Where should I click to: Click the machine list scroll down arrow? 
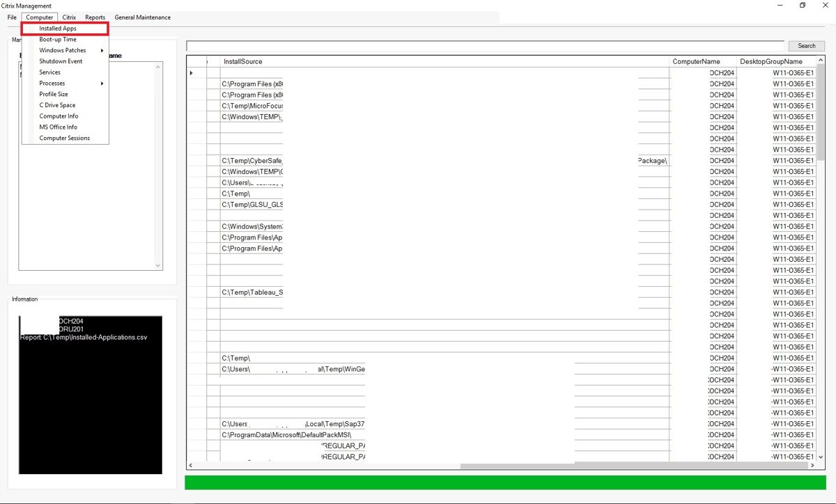[157, 265]
